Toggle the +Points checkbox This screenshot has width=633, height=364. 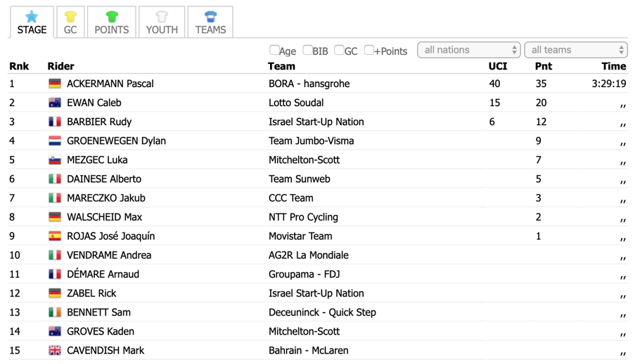[x=369, y=50]
